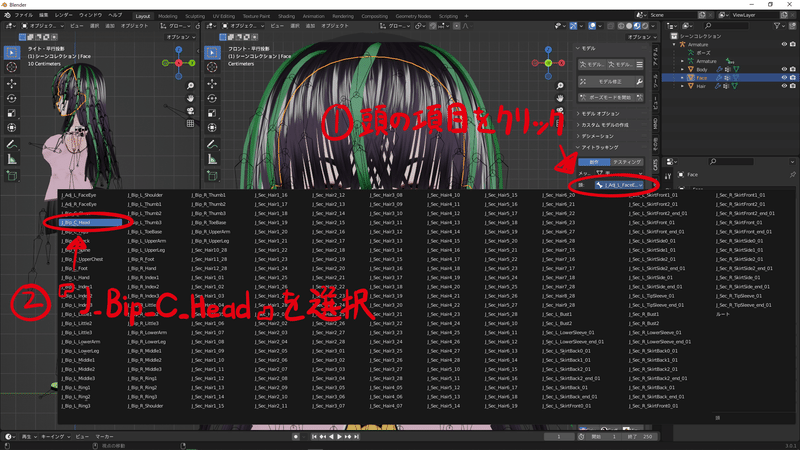Screen dimensions: 800x450
Task: Select the Measure tool in left viewport
Action: click(x=12, y=160)
